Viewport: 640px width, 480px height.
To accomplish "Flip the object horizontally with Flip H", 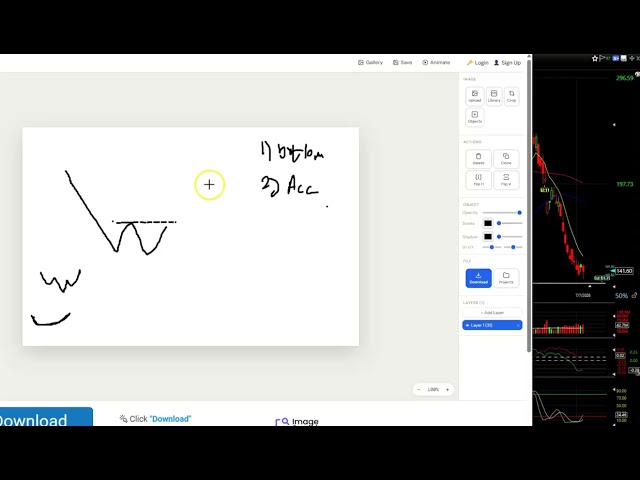I will tap(478, 180).
